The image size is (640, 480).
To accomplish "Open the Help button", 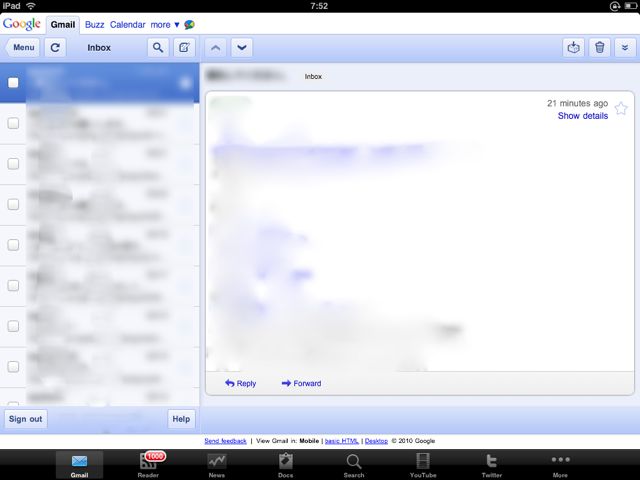I will tap(181, 419).
